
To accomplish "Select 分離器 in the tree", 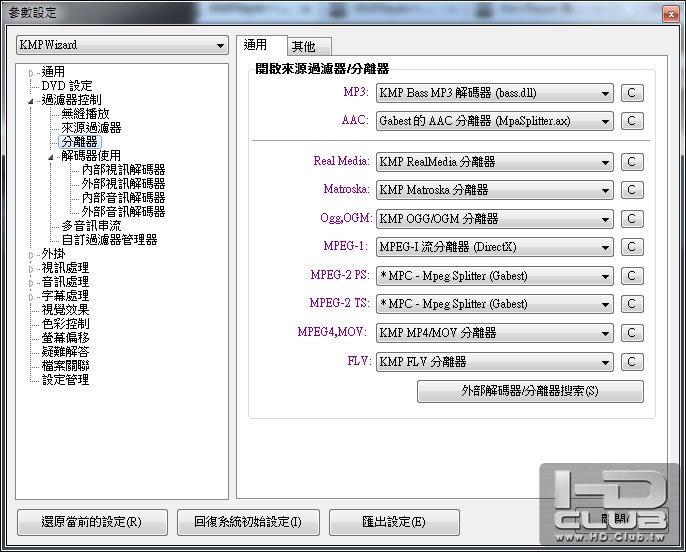I will [80, 142].
